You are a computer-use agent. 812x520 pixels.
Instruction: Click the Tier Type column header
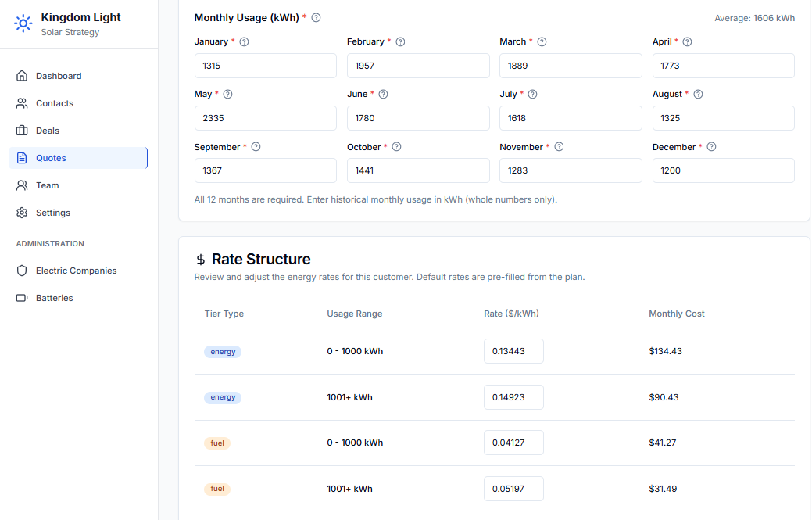(224, 314)
